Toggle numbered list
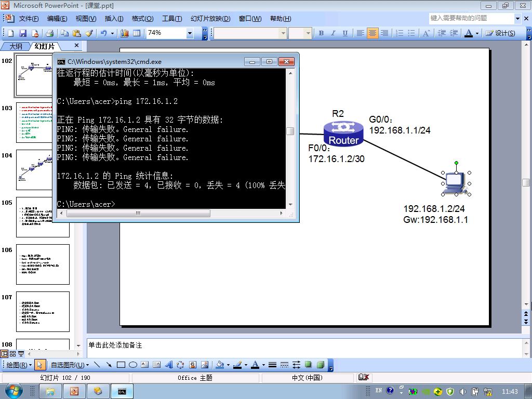 pos(400,33)
